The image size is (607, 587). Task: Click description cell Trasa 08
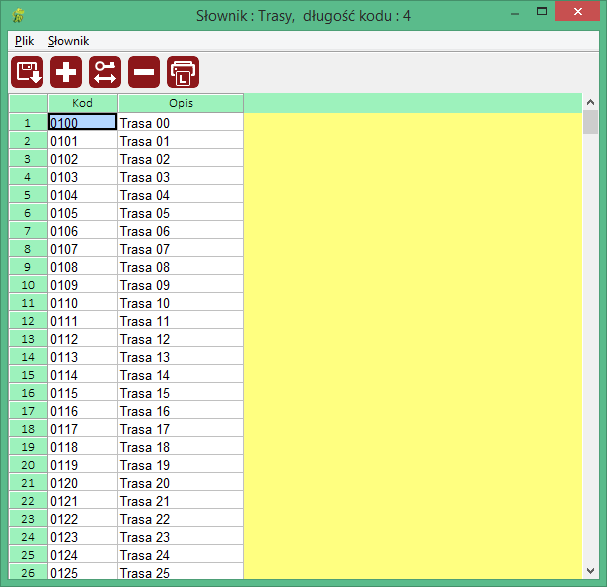click(x=181, y=267)
